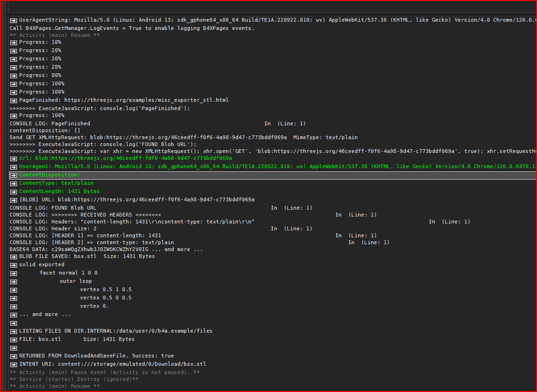
Task: Select the 'contentDisposition: []' line
Action: (x=45, y=130)
